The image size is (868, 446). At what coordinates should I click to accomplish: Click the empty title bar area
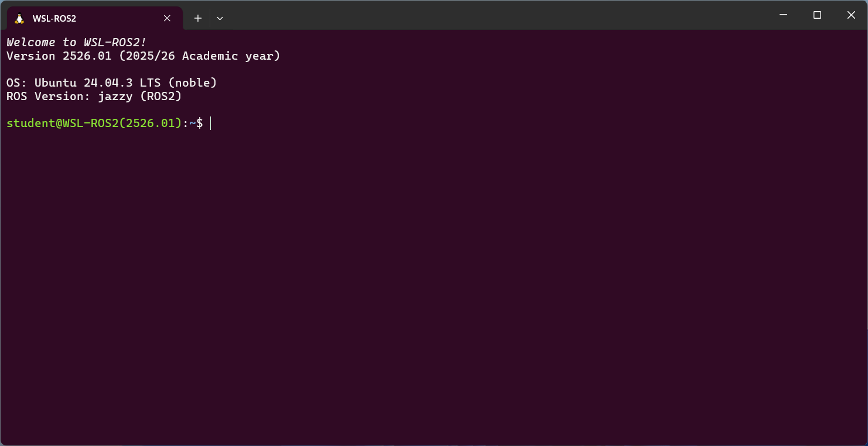[x=498, y=15]
